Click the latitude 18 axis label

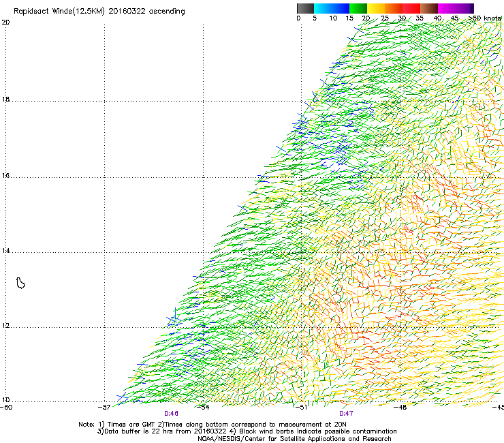click(5, 99)
